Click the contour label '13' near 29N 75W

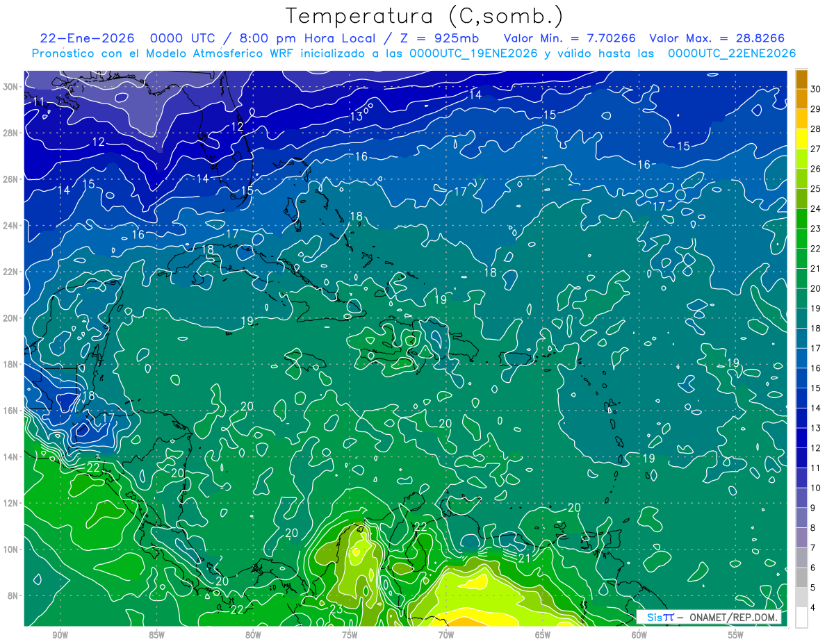pos(357,116)
